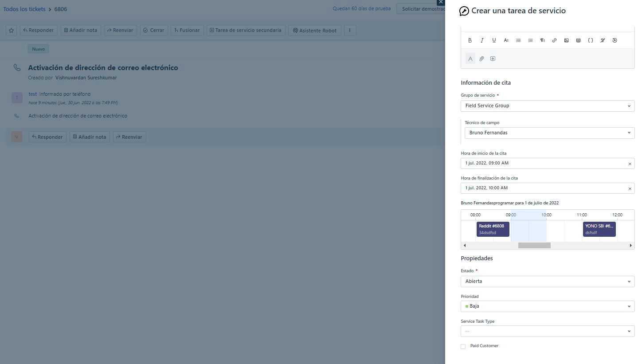Insert a code block with the braces icon
Screen dimensions: 642x364
tap(590, 40)
